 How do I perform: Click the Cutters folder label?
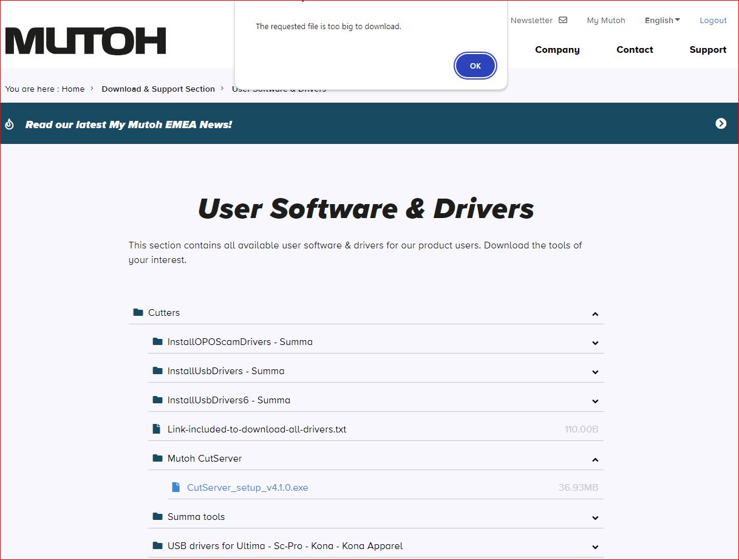pyautogui.click(x=164, y=312)
